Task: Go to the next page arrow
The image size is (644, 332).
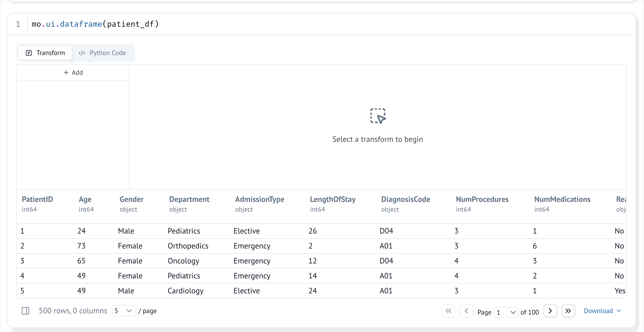Action: [x=550, y=311]
